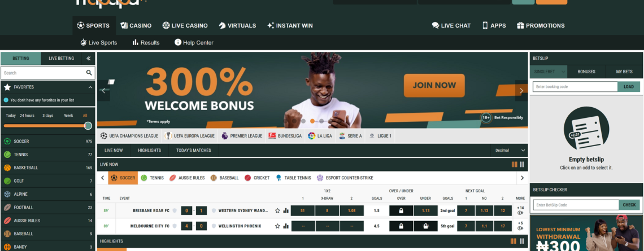Click the time range slider handle
The height and width of the screenshot is (251, 644).
point(88,126)
